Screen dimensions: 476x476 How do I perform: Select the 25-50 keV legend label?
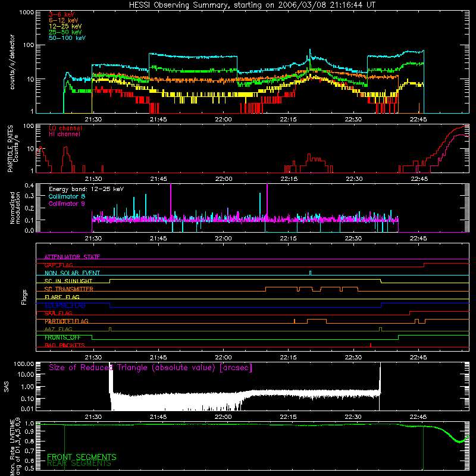point(65,32)
